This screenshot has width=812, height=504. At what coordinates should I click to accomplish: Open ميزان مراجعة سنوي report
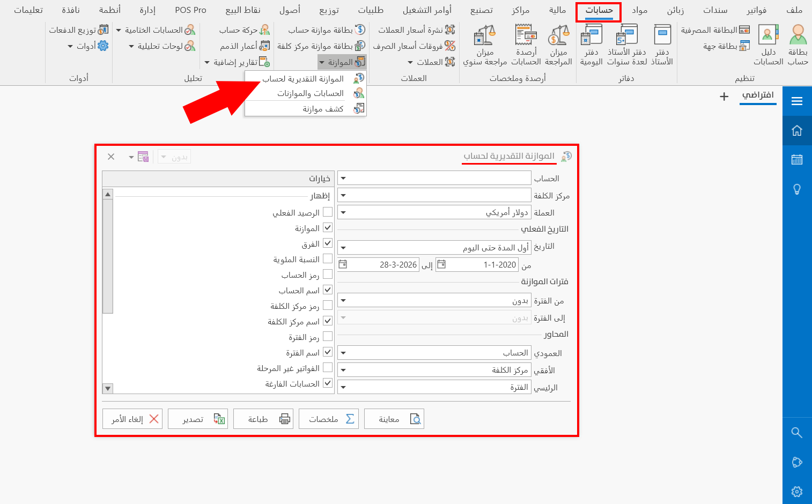coord(485,46)
